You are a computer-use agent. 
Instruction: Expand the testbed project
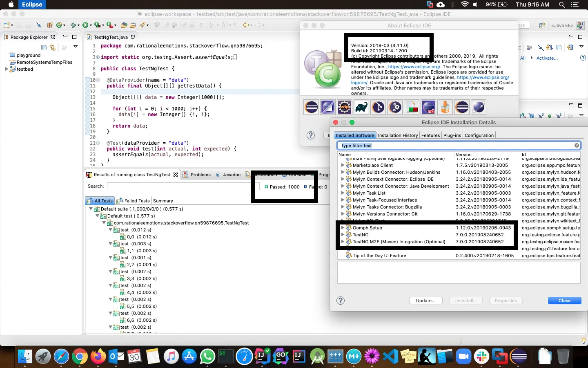coord(6,69)
